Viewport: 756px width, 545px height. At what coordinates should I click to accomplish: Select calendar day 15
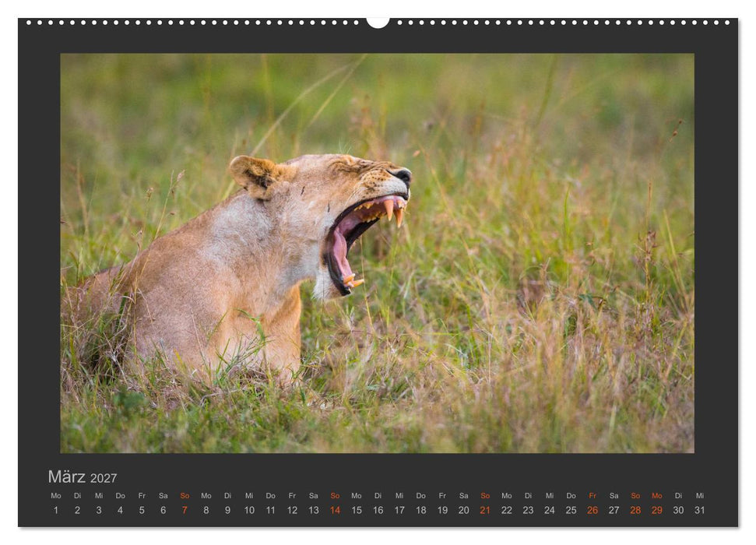click(x=357, y=510)
